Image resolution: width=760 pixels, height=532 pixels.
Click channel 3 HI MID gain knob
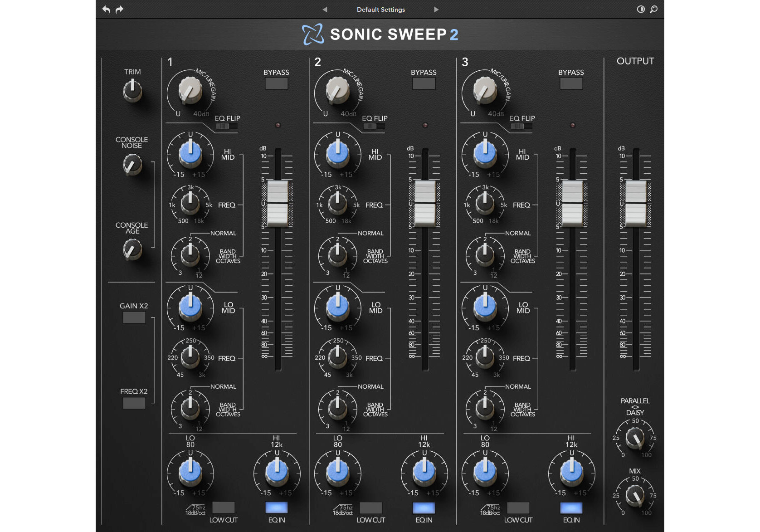pos(485,153)
